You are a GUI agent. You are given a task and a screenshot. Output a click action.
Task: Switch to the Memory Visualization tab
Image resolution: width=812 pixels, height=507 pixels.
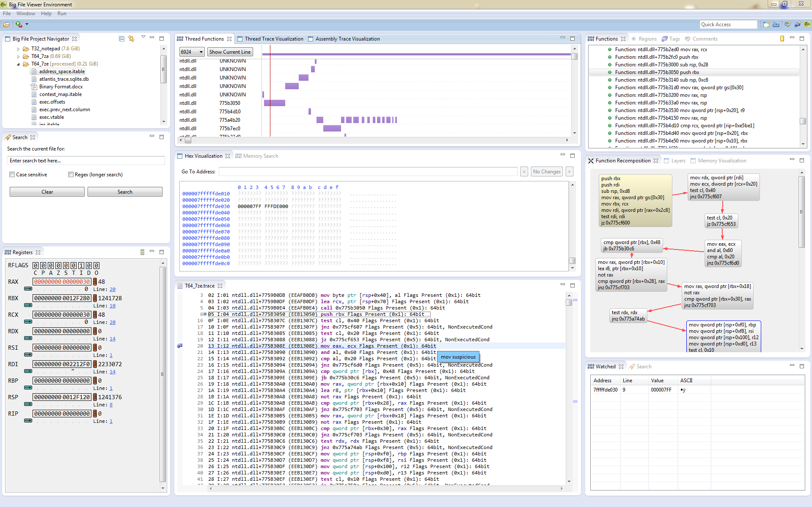(x=718, y=161)
